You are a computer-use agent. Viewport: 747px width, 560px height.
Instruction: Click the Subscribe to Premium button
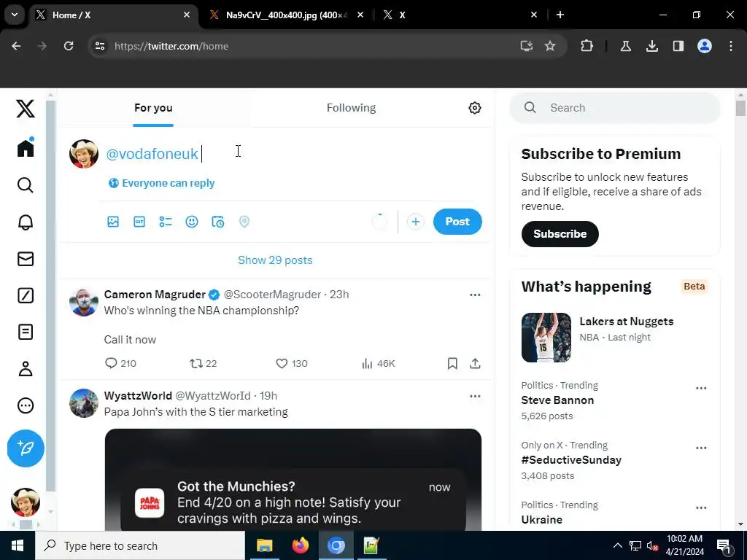pos(560,234)
